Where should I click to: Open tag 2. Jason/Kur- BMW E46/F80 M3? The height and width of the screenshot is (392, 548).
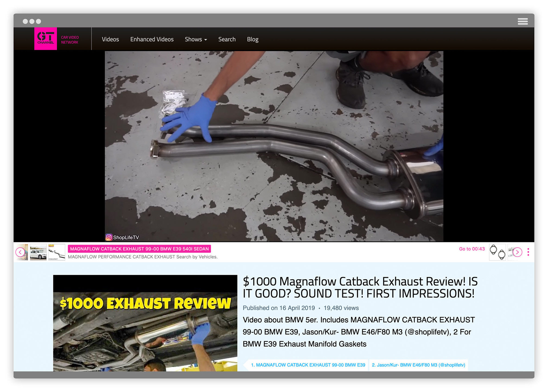pyautogui.click(x=418, y=365)
